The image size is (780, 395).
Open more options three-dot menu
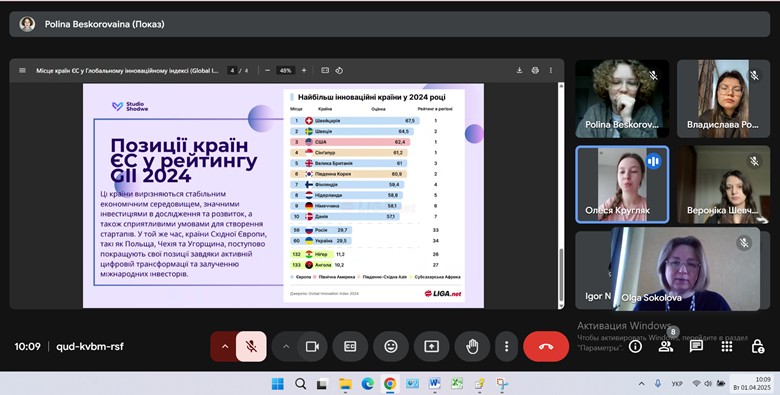click(x=506, y=347)
